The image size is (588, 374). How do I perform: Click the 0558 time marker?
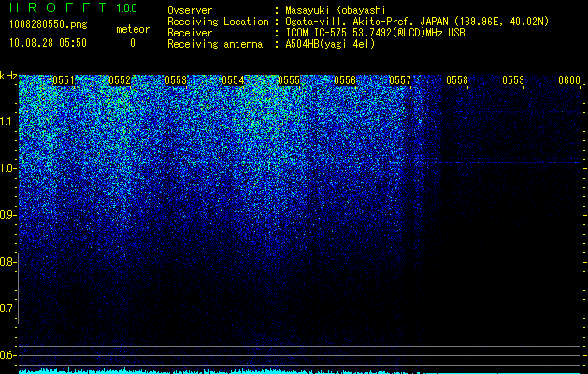click(457, 80)
